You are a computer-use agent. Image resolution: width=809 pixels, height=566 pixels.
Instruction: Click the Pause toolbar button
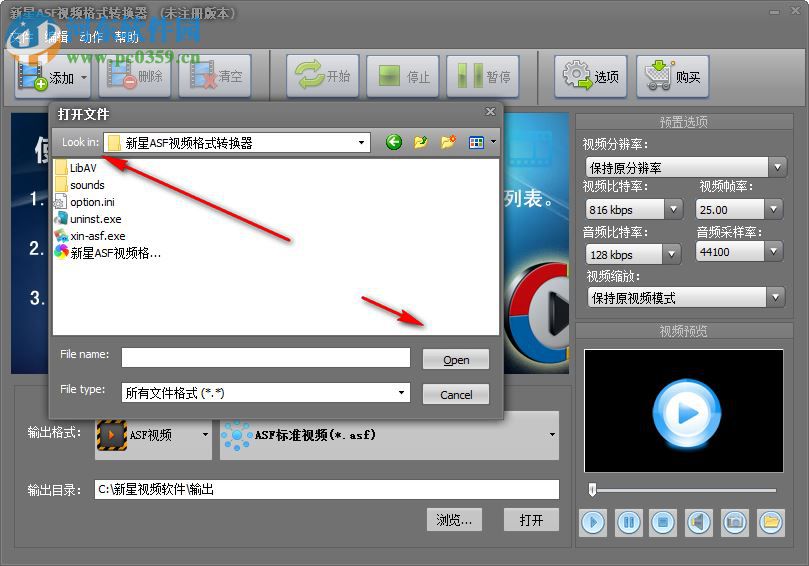coord(482,77)
